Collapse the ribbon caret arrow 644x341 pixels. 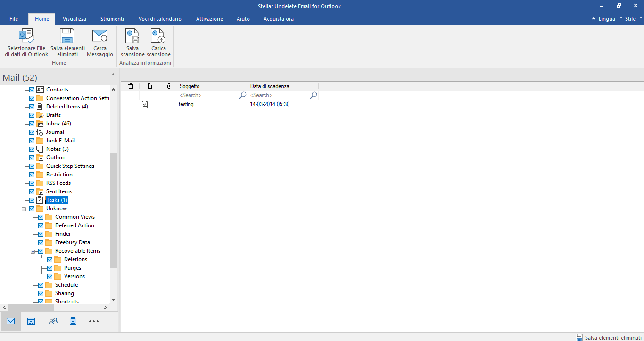pyautogui.click(x=594, y=19)
